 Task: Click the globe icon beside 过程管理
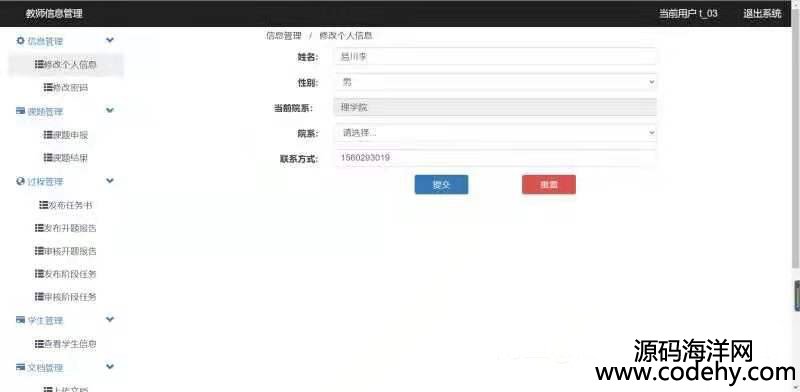coord(20,181)
